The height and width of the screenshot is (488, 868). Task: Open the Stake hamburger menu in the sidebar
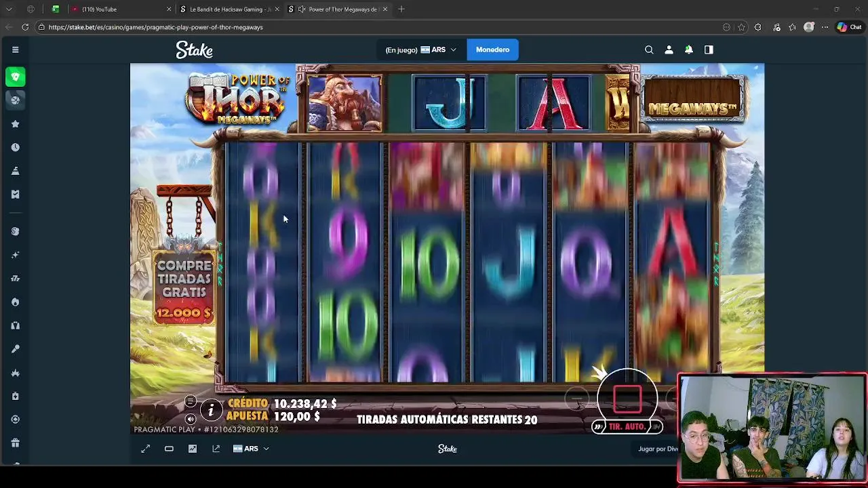click(15, 49)
